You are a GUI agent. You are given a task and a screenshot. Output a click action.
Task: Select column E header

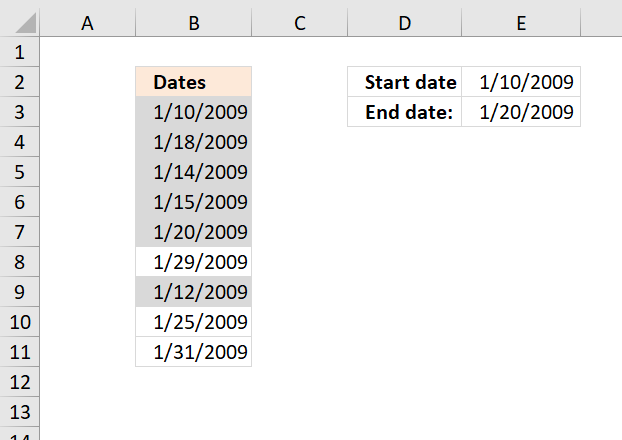pyautogui.click(x=521, y=23)
